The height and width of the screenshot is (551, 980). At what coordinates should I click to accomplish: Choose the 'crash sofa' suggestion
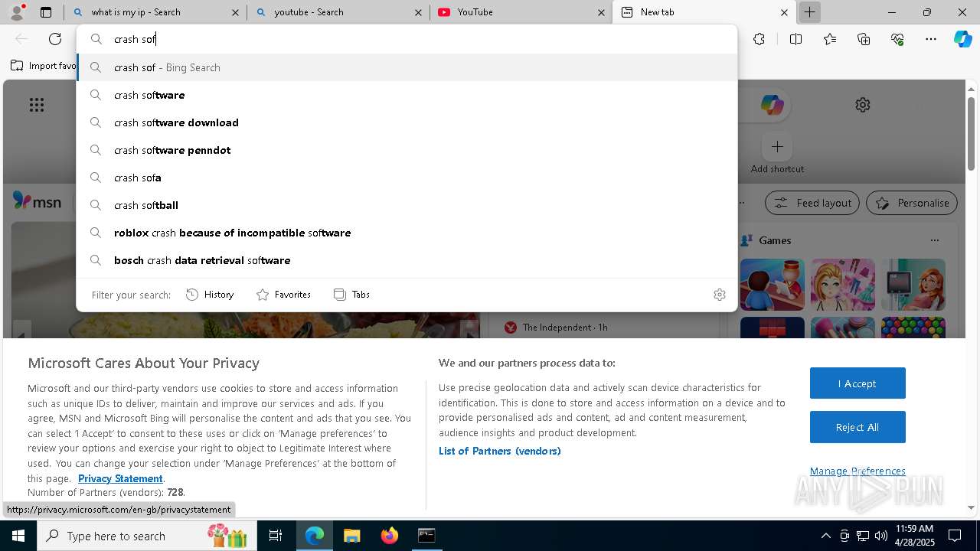[407, 178]
